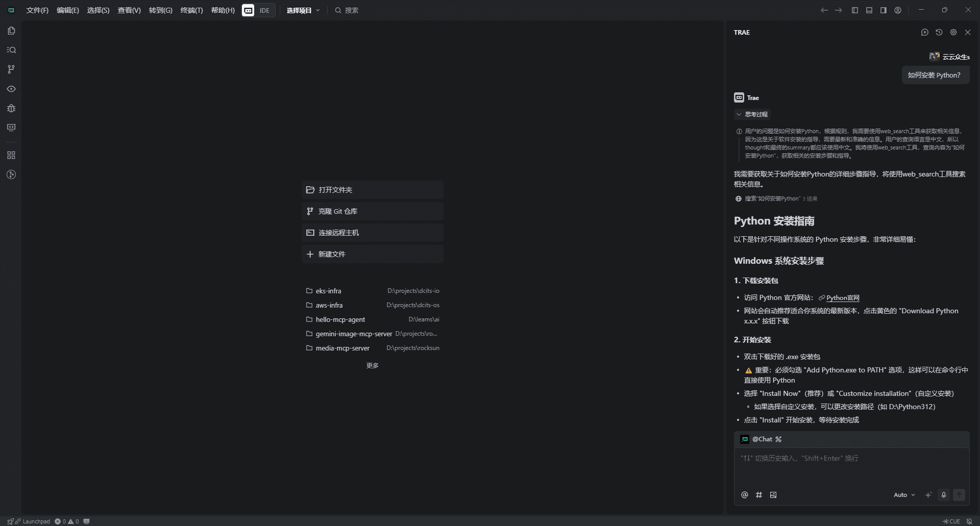
Task: Open the Extensions grid icon in sidebar
Action: pos(11,155)
